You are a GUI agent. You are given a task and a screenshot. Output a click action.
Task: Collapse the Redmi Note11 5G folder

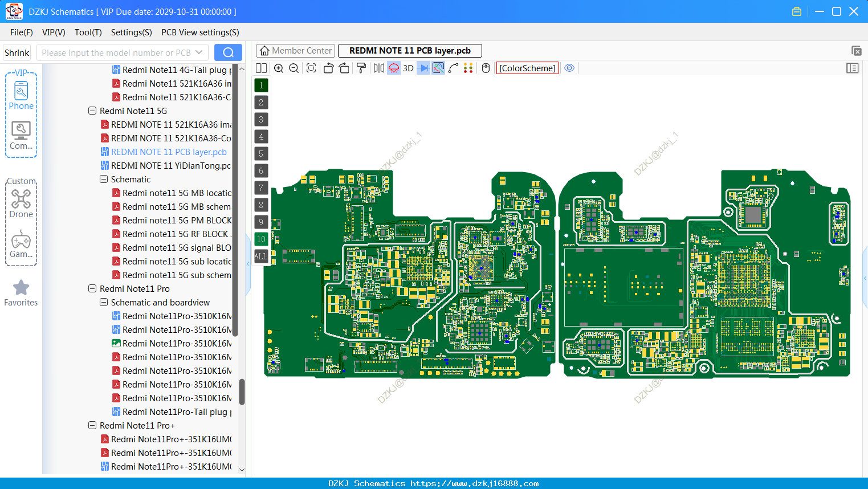point(92,111)
